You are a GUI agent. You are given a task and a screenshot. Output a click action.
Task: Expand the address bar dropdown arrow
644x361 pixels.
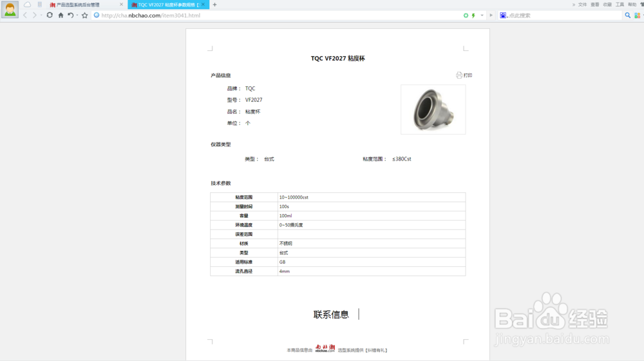tap(482, 15)
